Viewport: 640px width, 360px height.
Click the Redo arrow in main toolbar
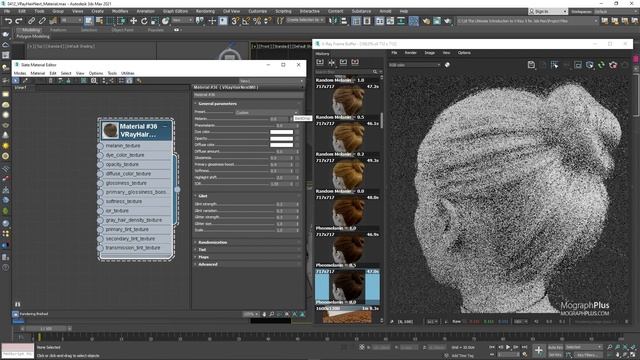[19, 21]
